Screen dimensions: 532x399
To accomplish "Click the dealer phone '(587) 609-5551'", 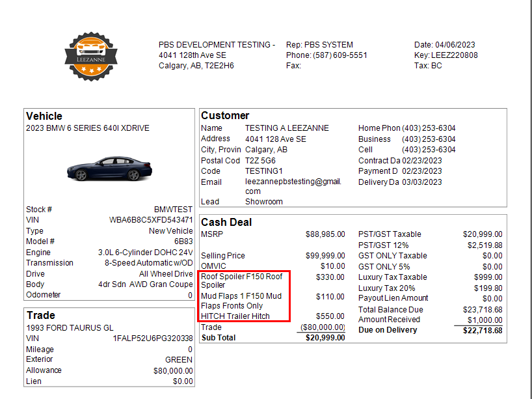I will [340, 55].
